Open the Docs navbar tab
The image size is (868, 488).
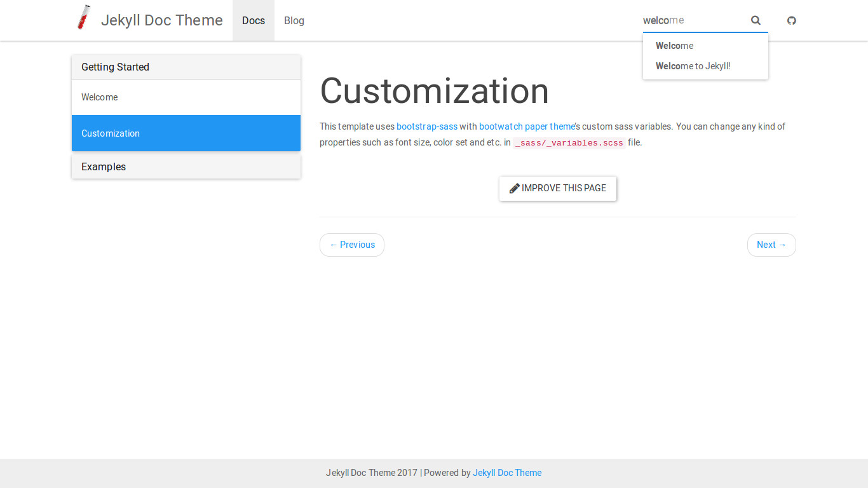tap(253, 20)
